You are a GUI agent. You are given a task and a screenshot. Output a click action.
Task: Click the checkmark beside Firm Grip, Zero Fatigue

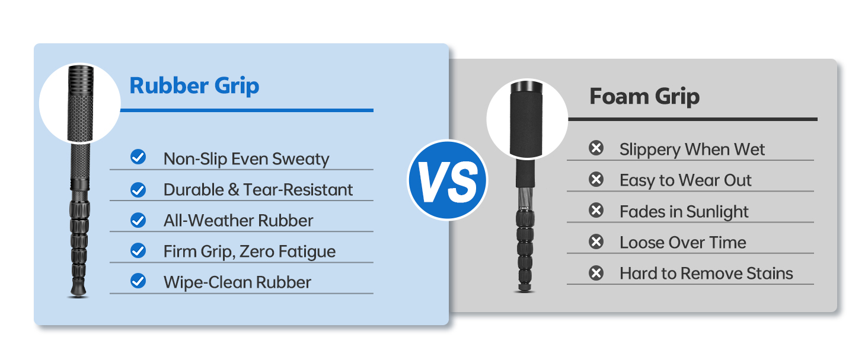[x=138, y=251]
